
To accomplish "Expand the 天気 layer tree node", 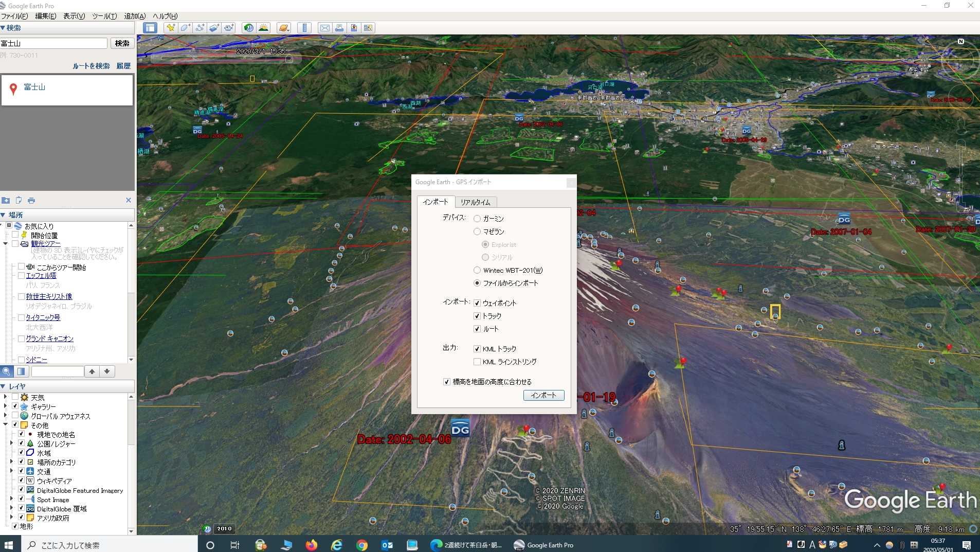I will pyautogui.click(x=6, y=397).
